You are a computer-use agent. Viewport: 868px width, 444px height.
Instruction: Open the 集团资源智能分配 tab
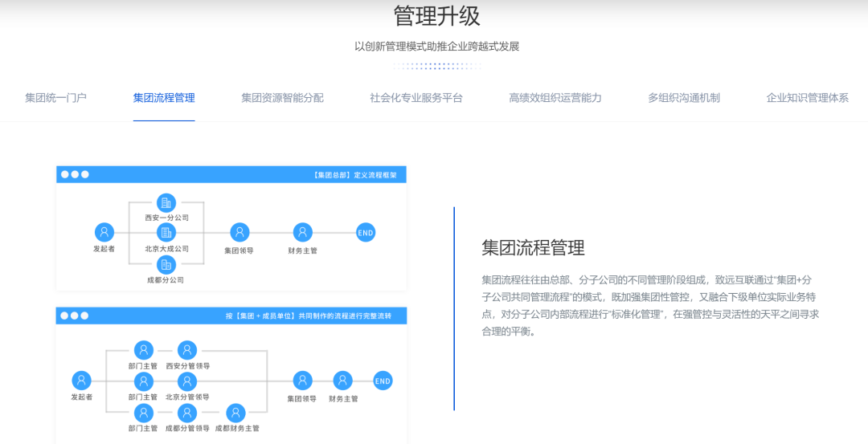click(x=282, y=99)
